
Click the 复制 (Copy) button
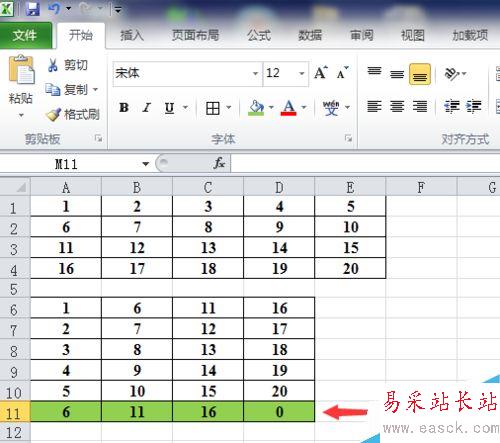(67, 89)
